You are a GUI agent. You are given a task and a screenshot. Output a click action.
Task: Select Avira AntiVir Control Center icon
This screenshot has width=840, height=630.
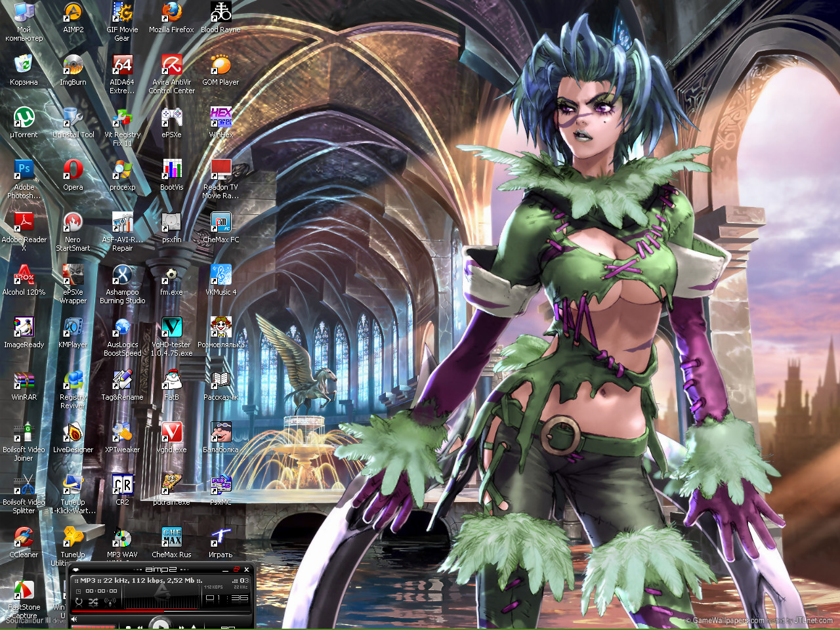[171, 65]
